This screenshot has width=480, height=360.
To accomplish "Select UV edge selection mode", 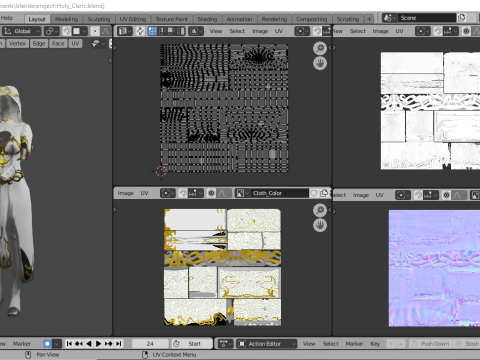I will [x=162, y=31].
